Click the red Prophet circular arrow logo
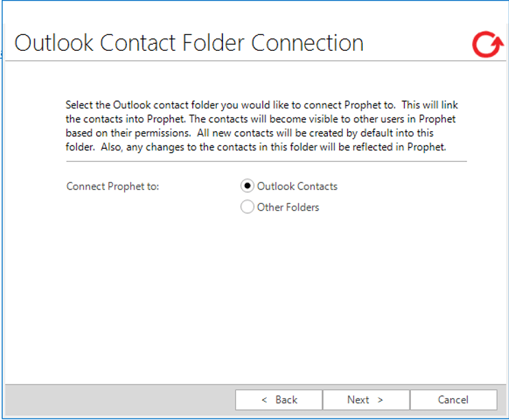 coord(488,44)
